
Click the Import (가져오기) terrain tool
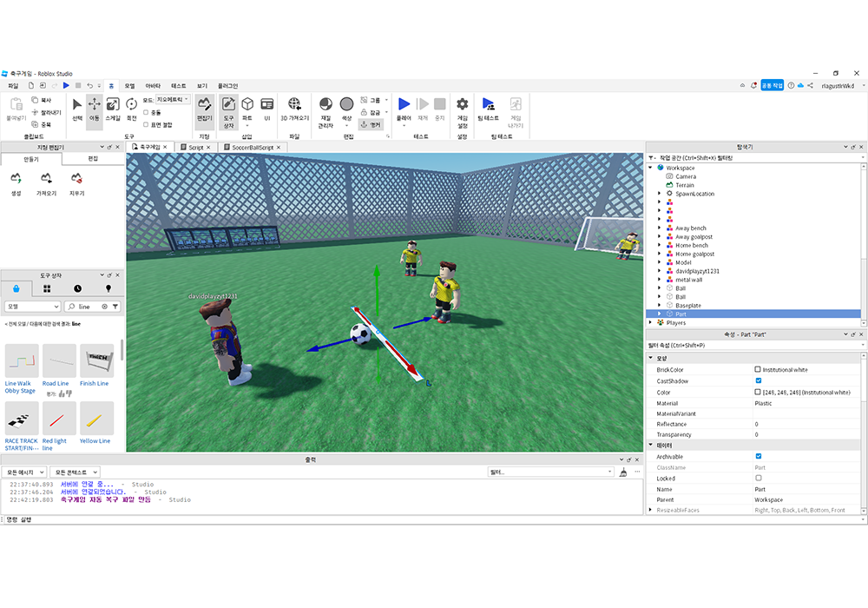[x=47, y=184]
